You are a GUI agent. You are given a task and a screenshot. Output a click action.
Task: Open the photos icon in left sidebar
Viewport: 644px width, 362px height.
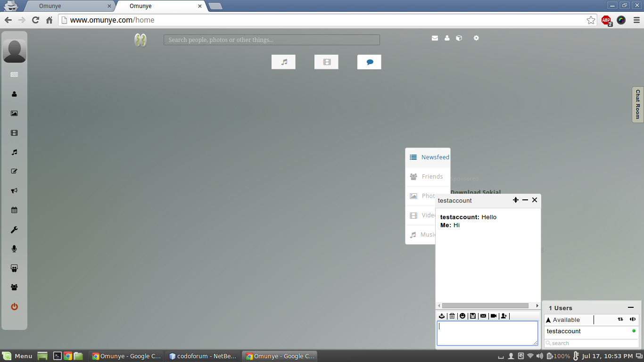click(14, 113)
